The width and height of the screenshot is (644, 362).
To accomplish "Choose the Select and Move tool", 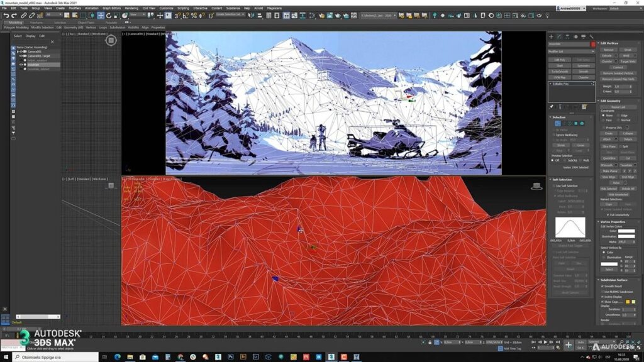I will coord(101,16).
